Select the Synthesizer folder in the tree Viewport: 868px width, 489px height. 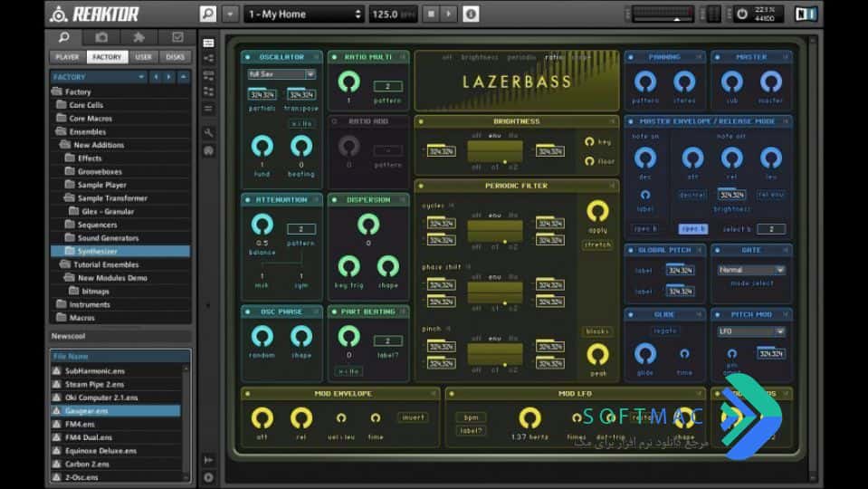[x=120, y=251]
